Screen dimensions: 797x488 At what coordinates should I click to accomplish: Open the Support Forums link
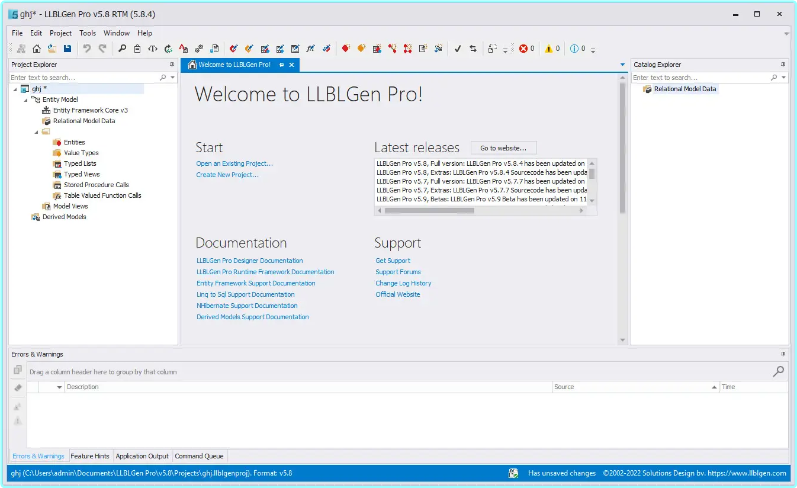(398, 272)
